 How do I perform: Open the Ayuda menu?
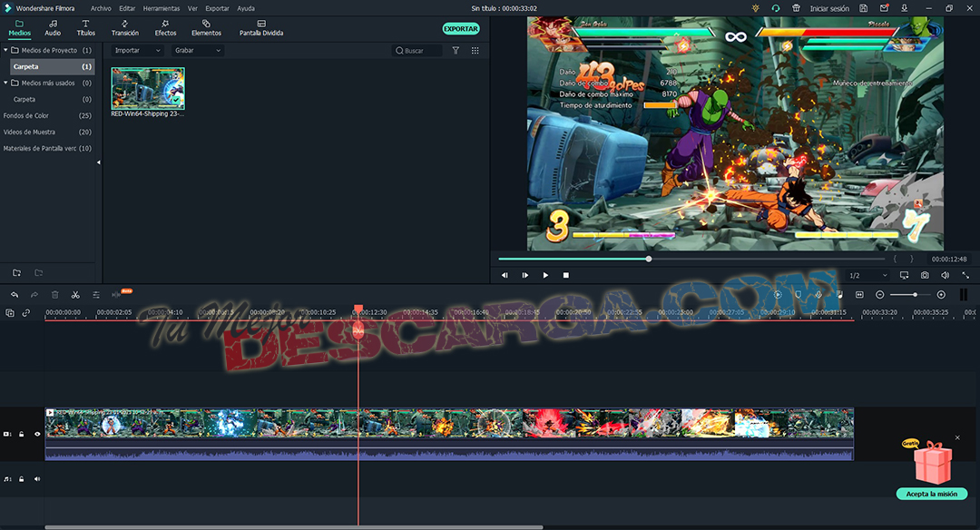tap(246, 9)
